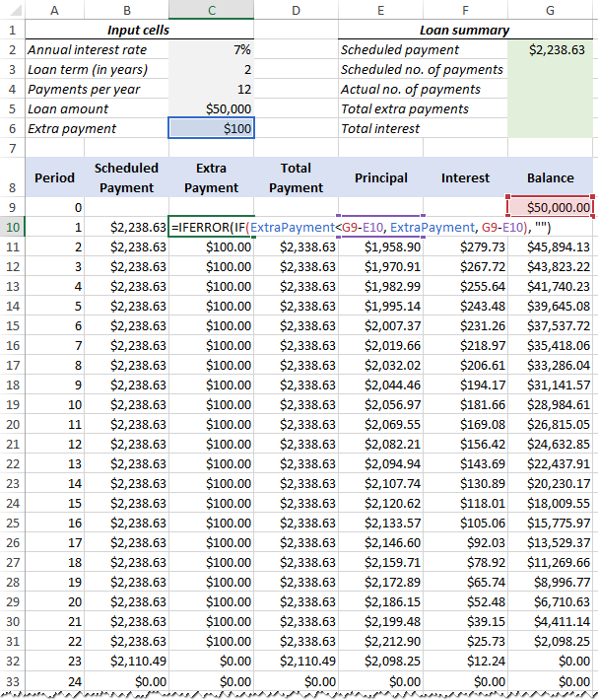598x700 pixels.
Task: Click the Select All corner of the grid
Action: (x=10, y=9)
